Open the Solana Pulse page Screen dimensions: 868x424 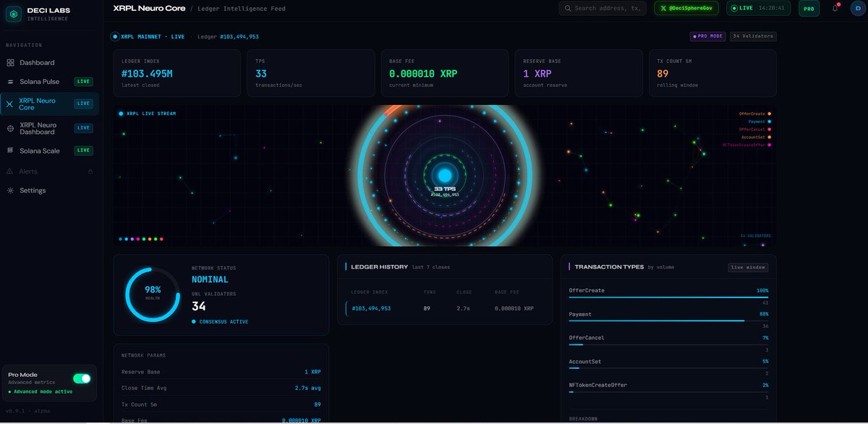[48, 82]
